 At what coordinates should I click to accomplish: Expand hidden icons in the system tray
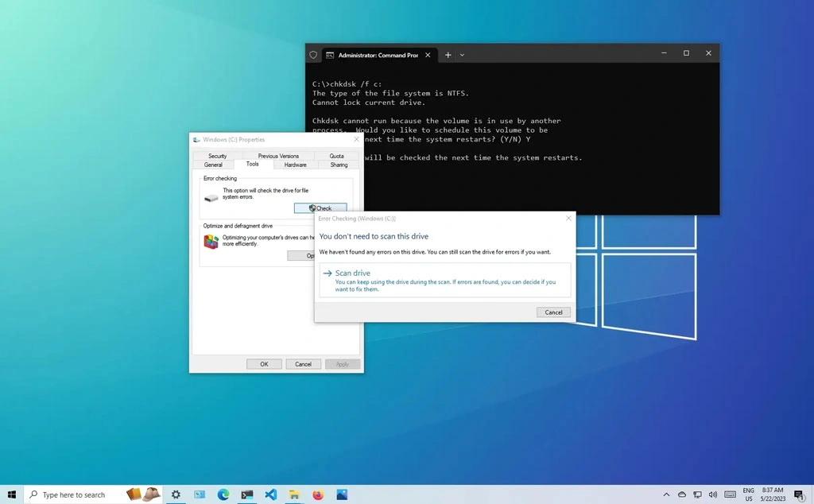[x=666, y=494]
